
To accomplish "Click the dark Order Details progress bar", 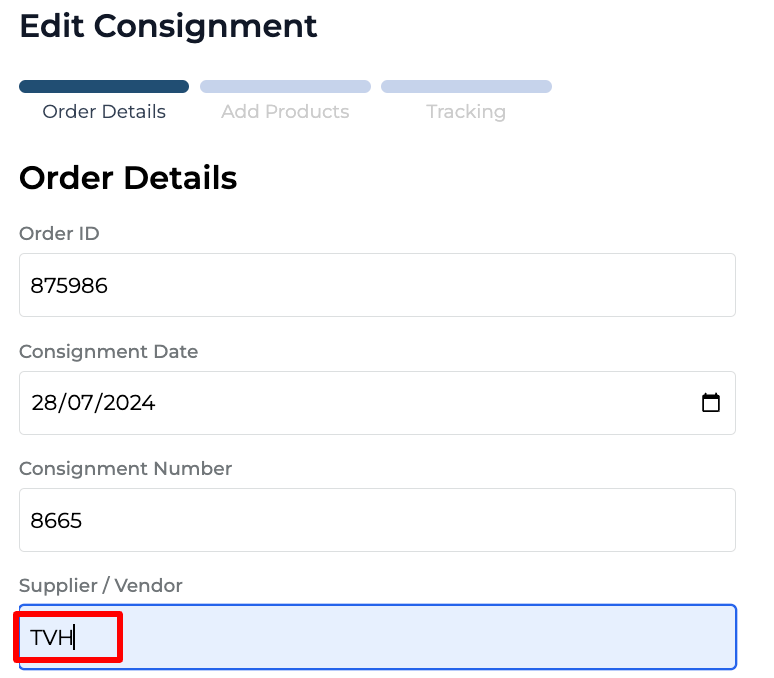I will tap(104, 87).
